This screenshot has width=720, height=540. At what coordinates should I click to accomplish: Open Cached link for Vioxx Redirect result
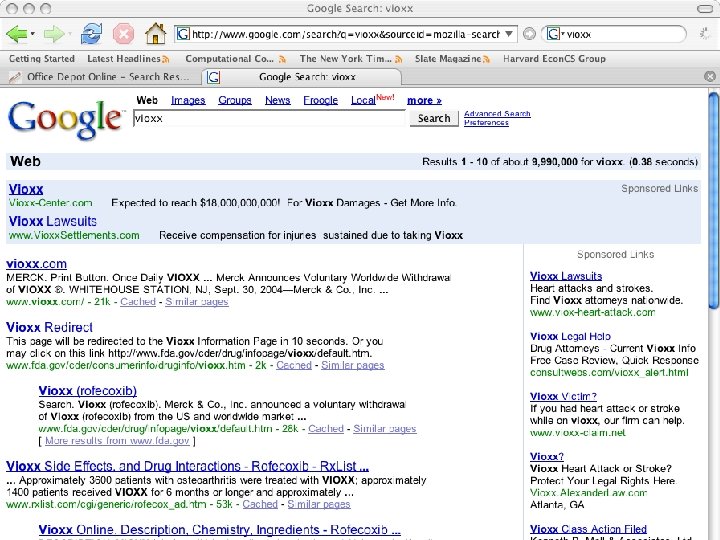(x=294, y=365)
